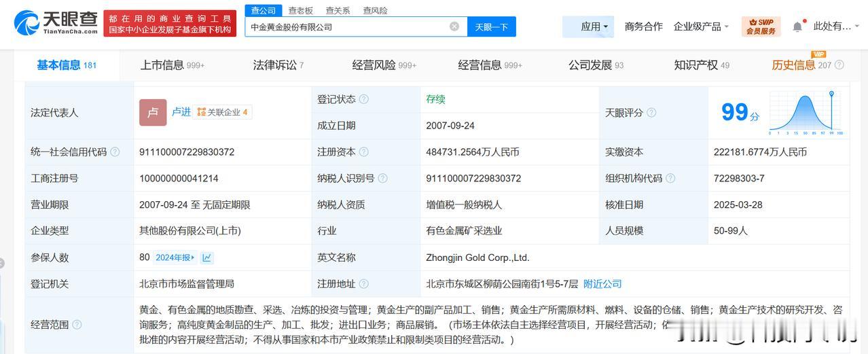
Task: Click the 此处有… account text
Action: [832, 26]
